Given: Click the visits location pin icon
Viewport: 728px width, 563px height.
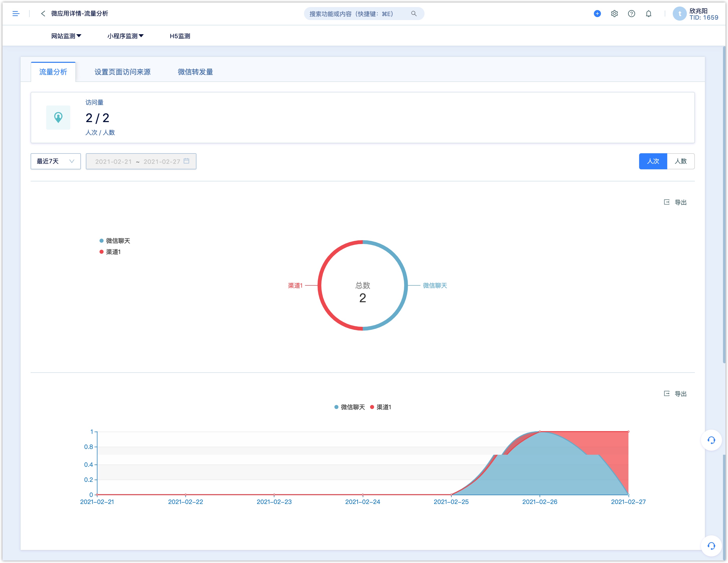Looking at the screenshot, I should [x=58, y=117].
